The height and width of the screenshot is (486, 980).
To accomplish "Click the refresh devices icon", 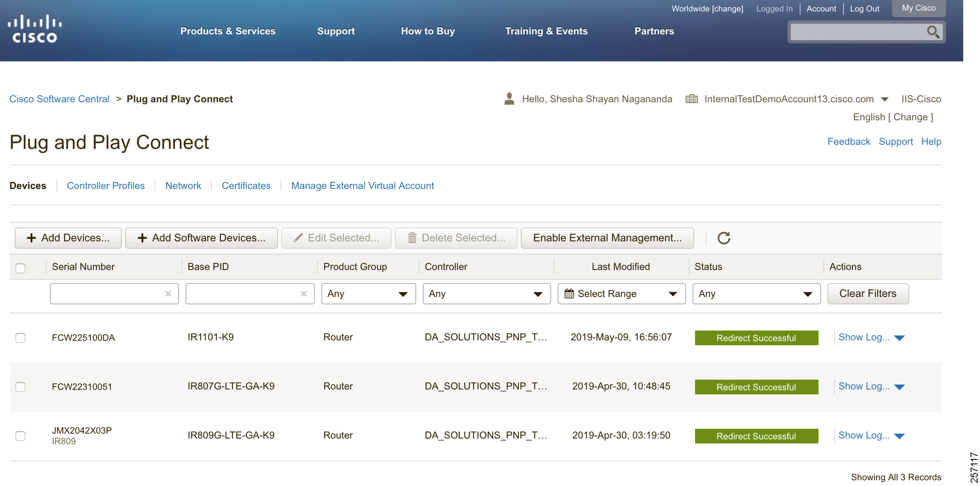I will pyautogui.click(x=724, y=238).
